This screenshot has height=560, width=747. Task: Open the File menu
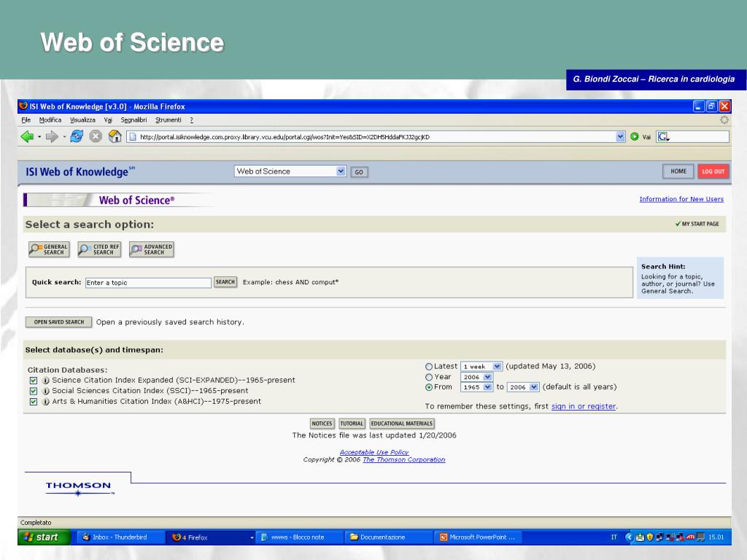[x=26, y=120]
